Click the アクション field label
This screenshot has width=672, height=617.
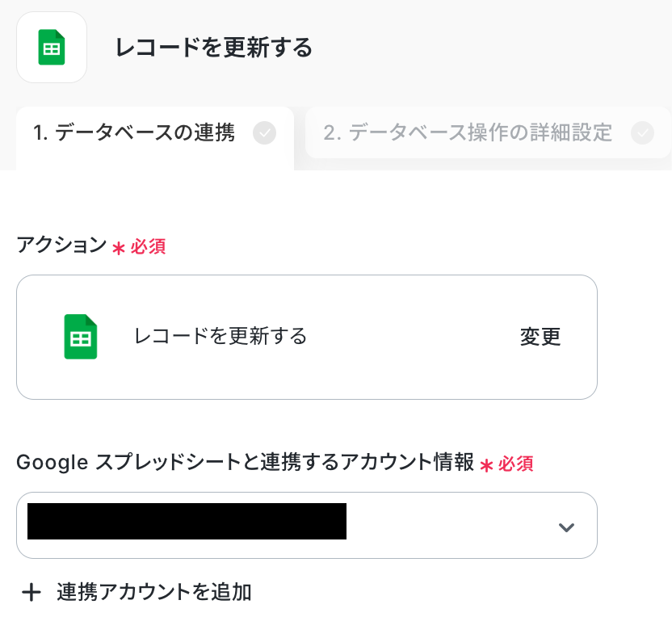pos(61,246)
